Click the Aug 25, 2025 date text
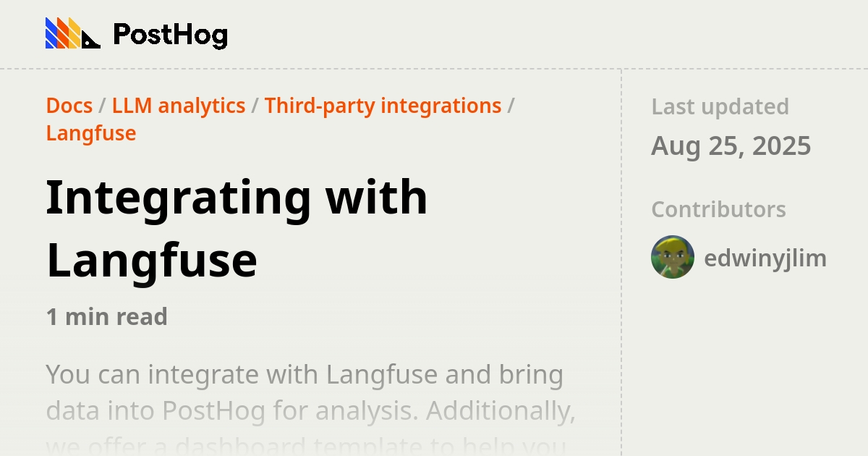Viewport: 868px width, 456px height. pos(731,145)
